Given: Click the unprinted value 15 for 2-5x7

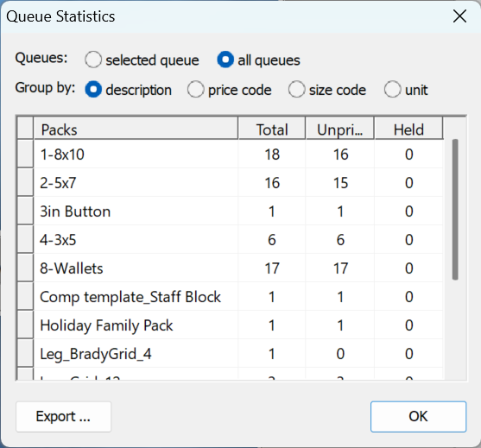Looking at the screenshot, I should click(x=340, y=182).
